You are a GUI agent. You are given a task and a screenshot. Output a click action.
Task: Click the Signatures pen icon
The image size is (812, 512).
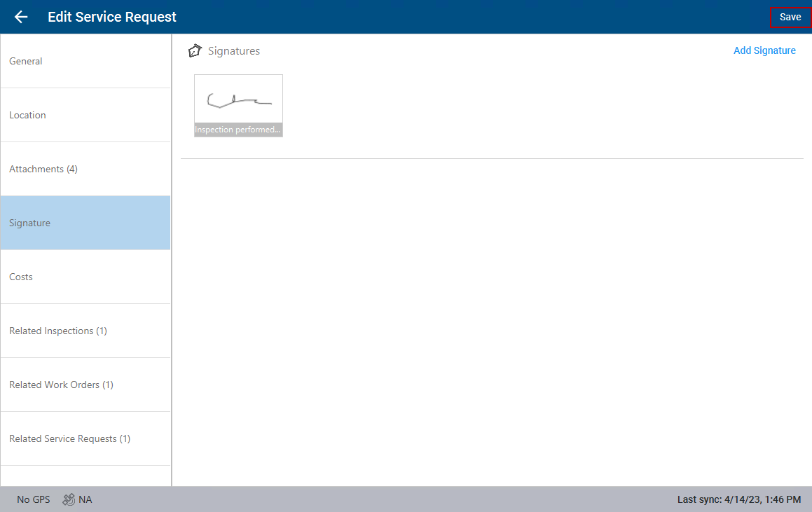(195, 51)
